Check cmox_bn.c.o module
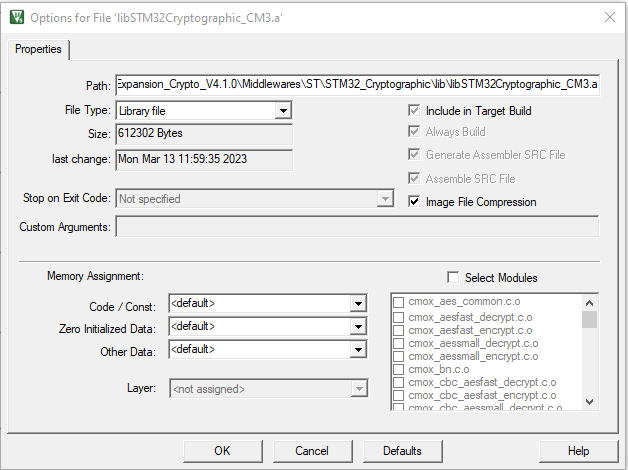628x470 pixels. click(399, 370)
